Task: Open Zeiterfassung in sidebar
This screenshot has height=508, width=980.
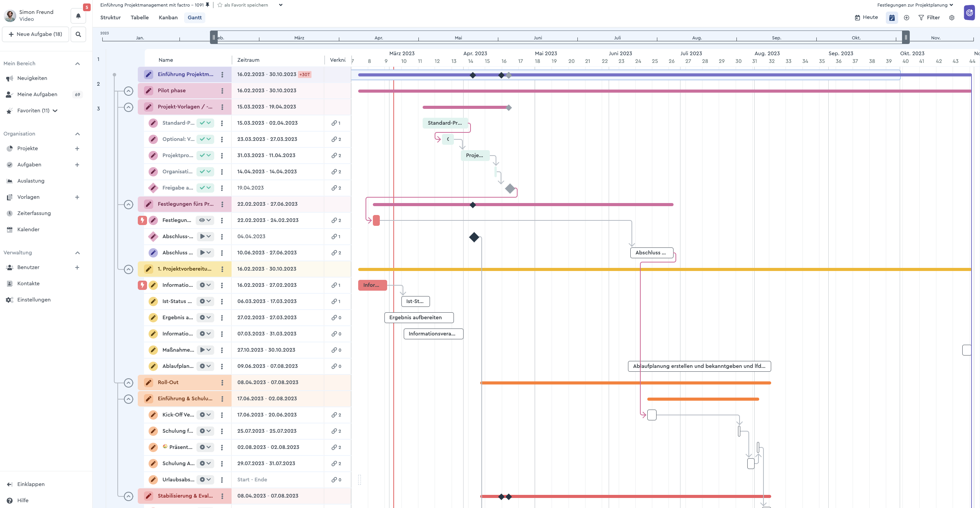Action: coord(34,213)
